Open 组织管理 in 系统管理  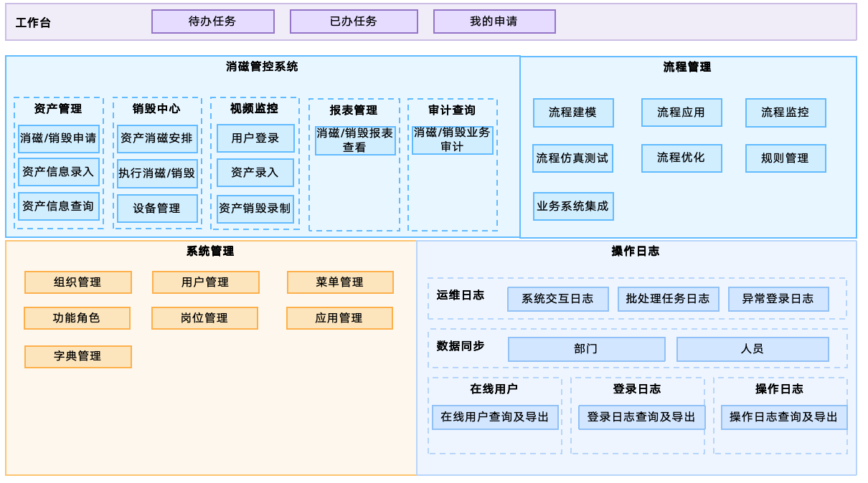click(78, 282)
